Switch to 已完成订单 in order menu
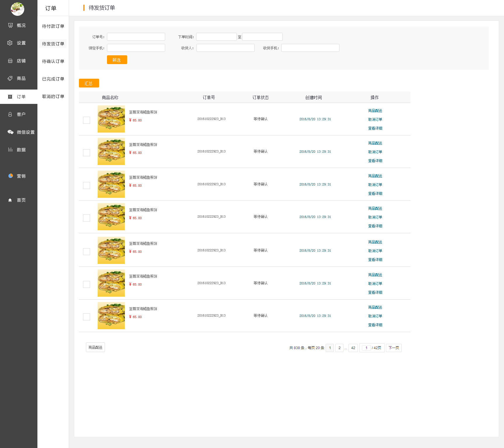 click(x=53, y=79)
